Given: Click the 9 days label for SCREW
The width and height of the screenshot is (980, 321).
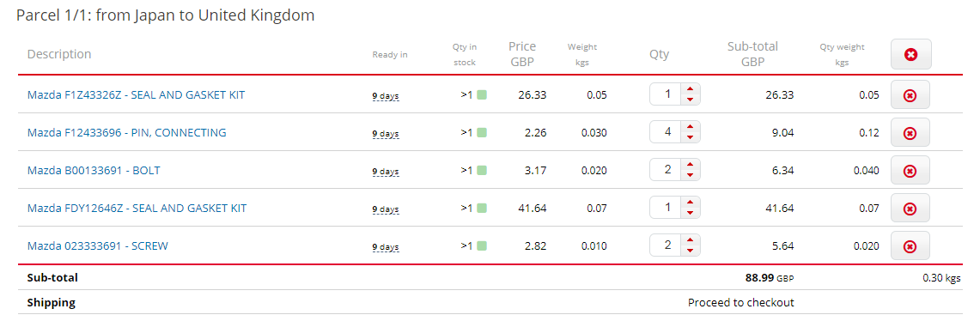Looking at the screenshot, I should point(386,247).
